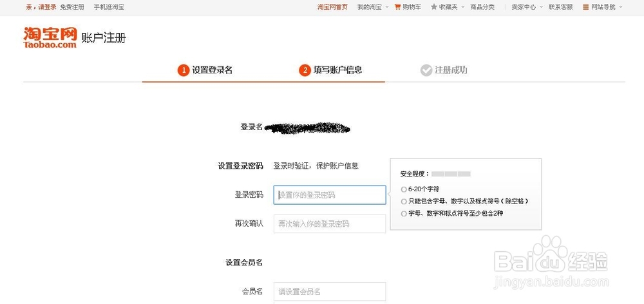Select the 填写账户信息 step tab
Image resolution: width=644 pixels, height=304 pixels.
330,70
